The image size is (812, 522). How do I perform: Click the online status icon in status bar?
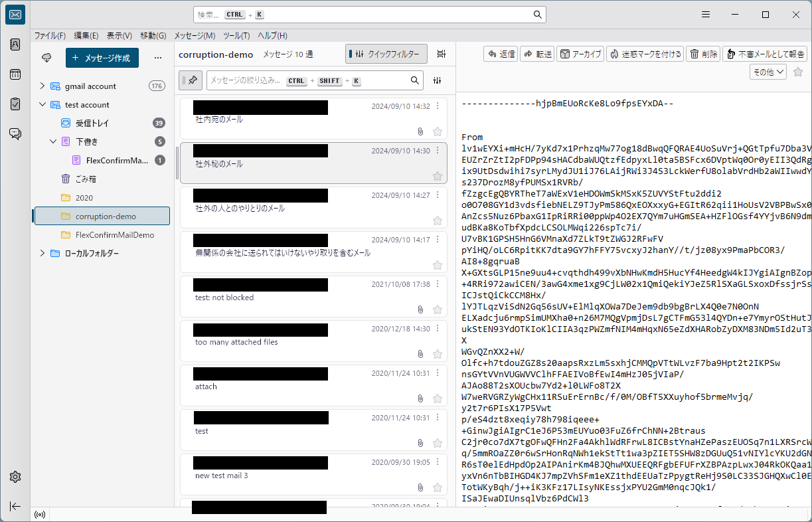coord(40,515)
